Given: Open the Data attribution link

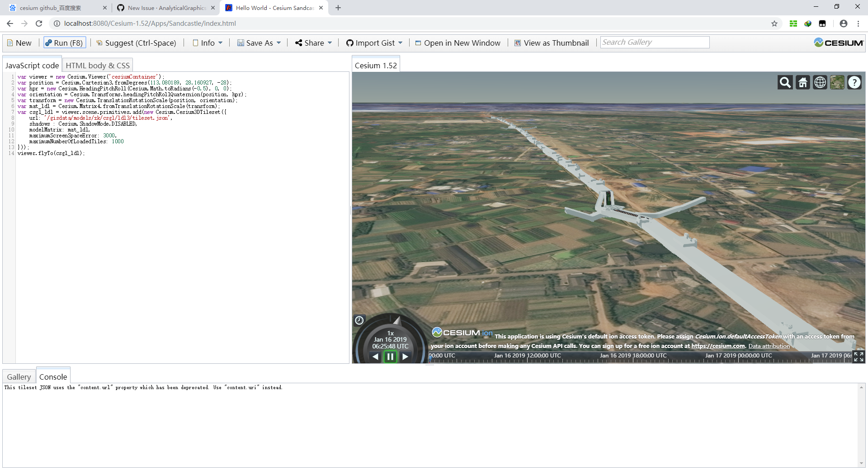Looking at the screenshot, I should coord(769,346).
